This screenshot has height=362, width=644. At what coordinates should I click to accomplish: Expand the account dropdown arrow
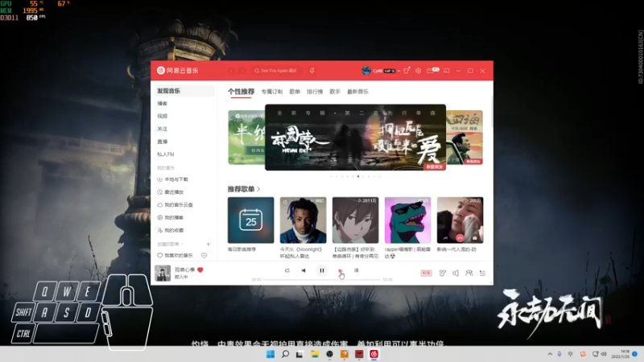398,71
